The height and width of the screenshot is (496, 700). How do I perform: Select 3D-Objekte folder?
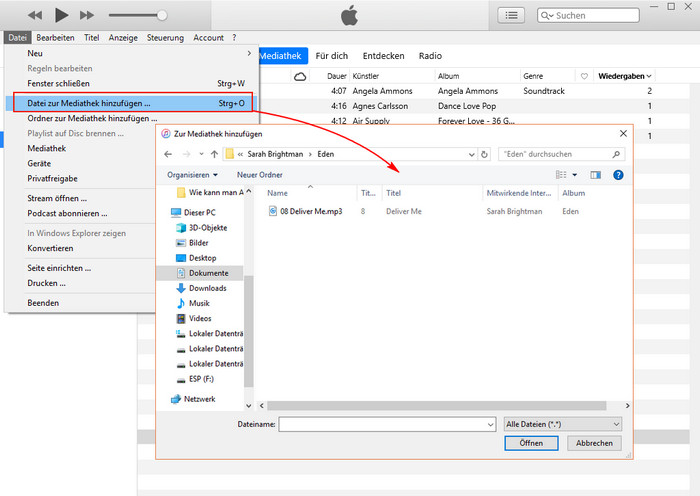click(208, 228)
